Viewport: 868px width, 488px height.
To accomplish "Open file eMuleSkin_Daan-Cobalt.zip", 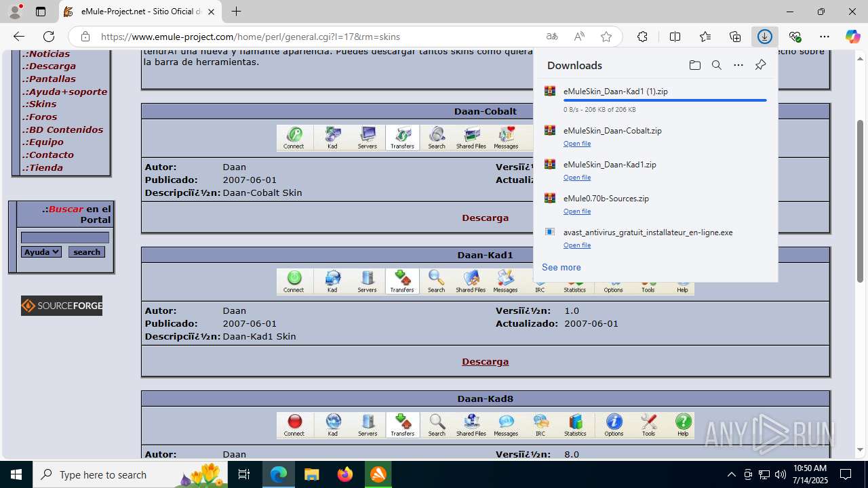I will pyautogui.click(x=577, y=144).
